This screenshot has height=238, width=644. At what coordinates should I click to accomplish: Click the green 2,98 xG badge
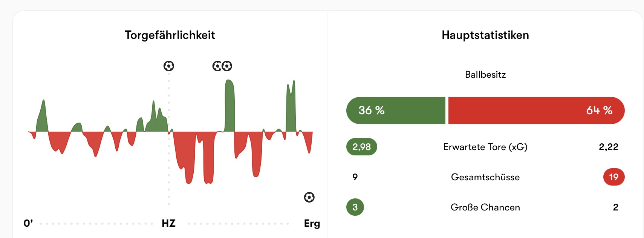coord(362,147)
